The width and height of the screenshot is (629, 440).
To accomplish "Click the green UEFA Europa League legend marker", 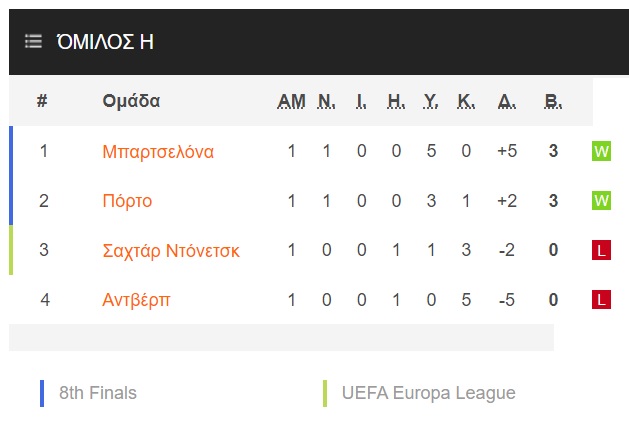I will click(x=325, y=393).
